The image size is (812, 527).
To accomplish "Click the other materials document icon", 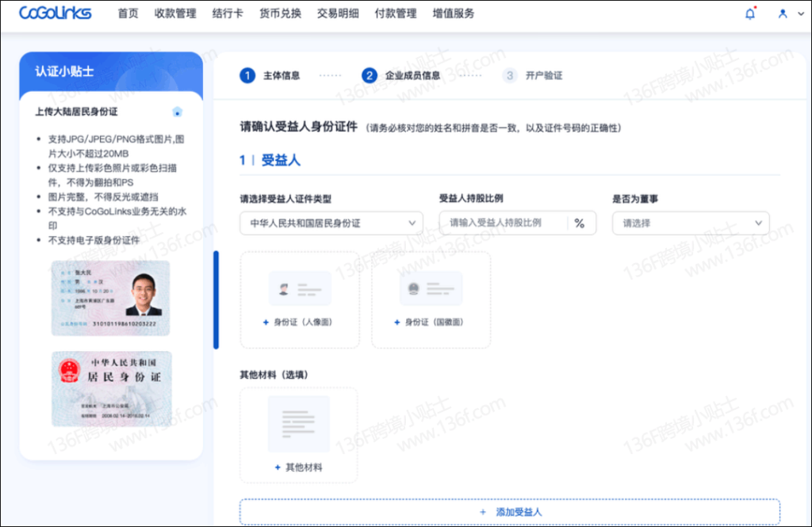I will (298, 424).
